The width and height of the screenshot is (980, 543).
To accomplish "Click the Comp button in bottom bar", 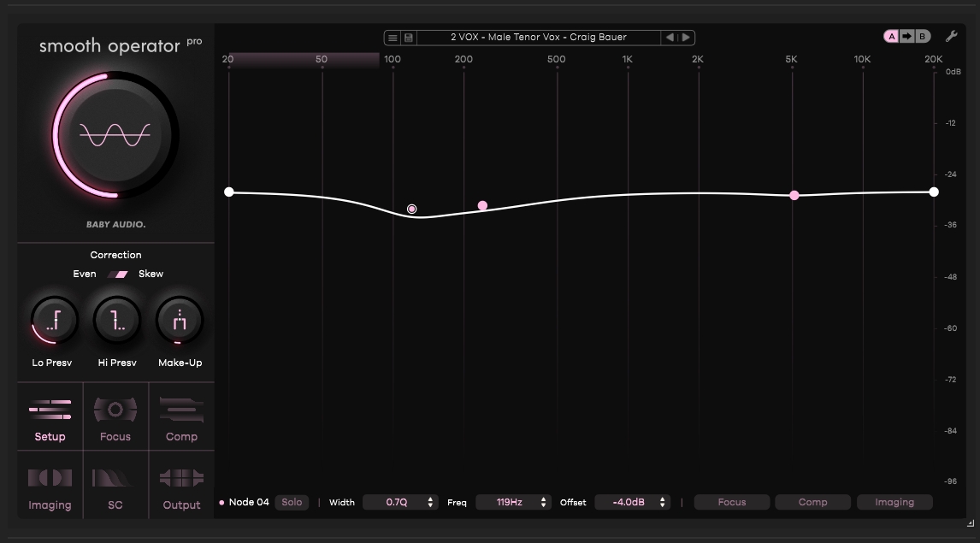I will tap(812, 503).
